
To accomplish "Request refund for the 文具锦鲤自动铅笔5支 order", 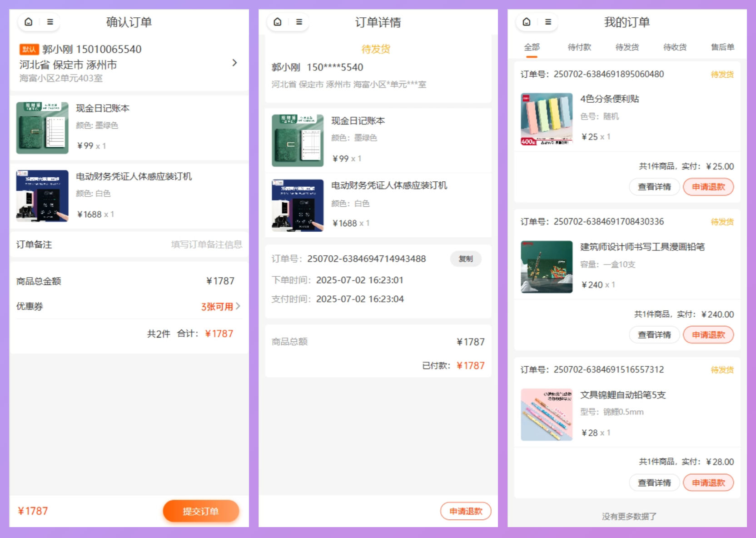I will (x=708, y=483).
